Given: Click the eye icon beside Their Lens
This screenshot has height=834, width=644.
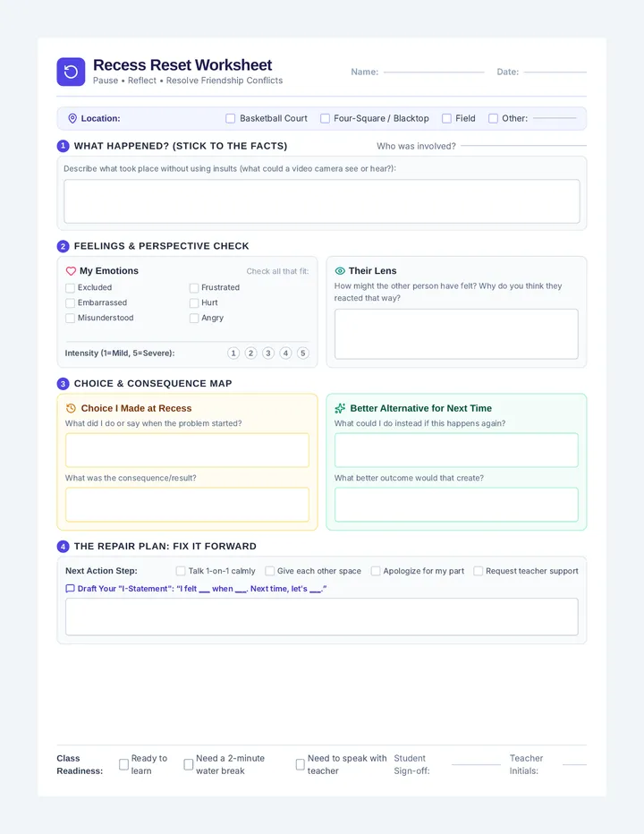Looking at the screenshot, I should [340, 271].
